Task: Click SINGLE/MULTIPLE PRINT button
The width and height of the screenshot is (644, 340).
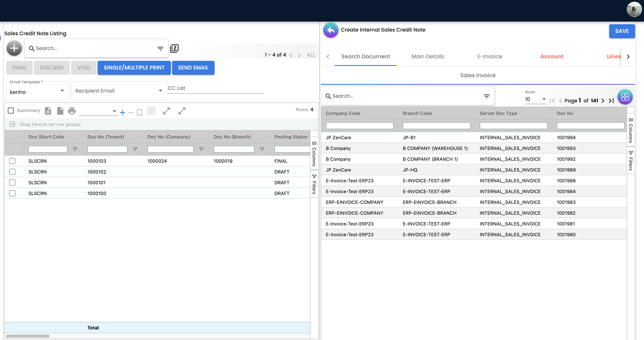Action: [x=134, y=68]
